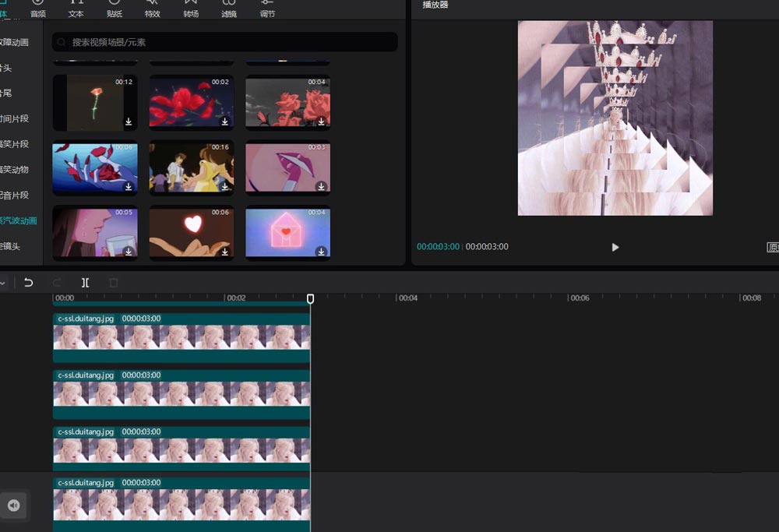779x532 pixels.
Task: Mute the main track with speaker button
Action: pyautogui.click(x=14, y=506)
